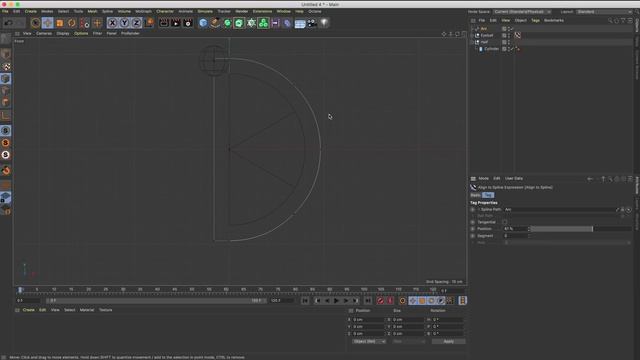Activate the Scale tool icon
The width and height of the screenshot is (640, 360).
[x=60, y=23]
